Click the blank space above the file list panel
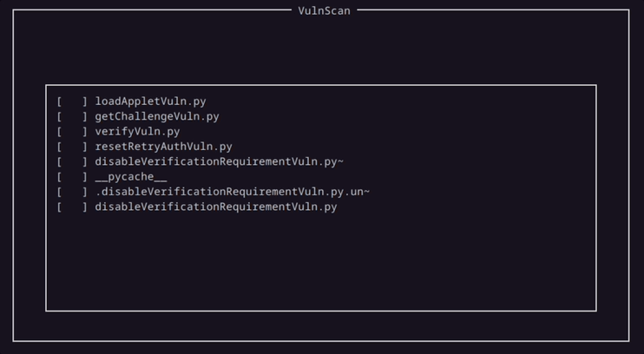Image resolution: width=644 pixels, height=354 pixels. click(321, 47)
